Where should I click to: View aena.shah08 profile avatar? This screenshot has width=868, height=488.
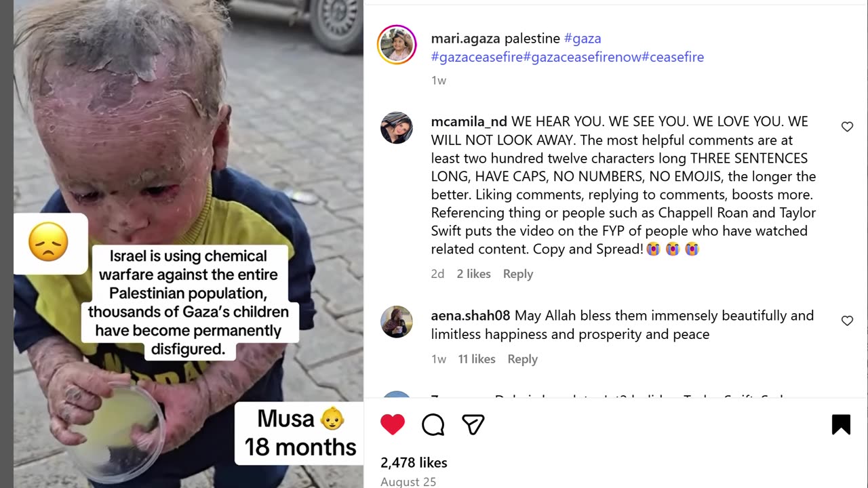pyautogui.click(x=397, y=322)
